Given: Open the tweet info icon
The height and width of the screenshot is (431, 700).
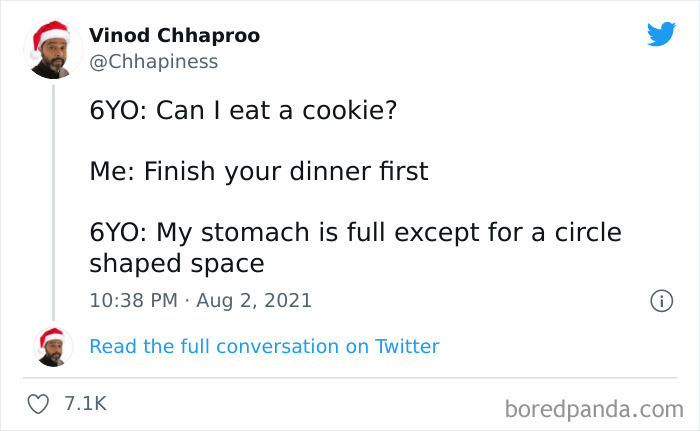Looking at the screenshot, I should point(661,300).
